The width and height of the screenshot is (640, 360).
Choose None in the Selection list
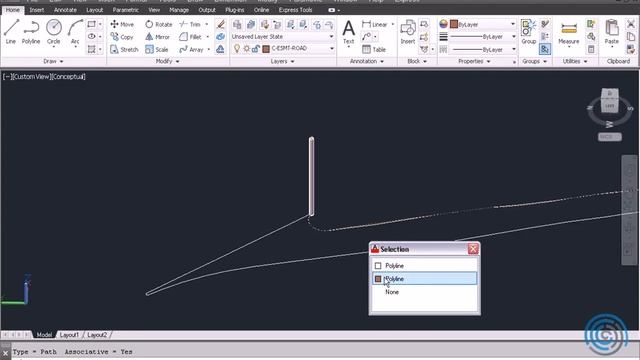click(424, 292)
